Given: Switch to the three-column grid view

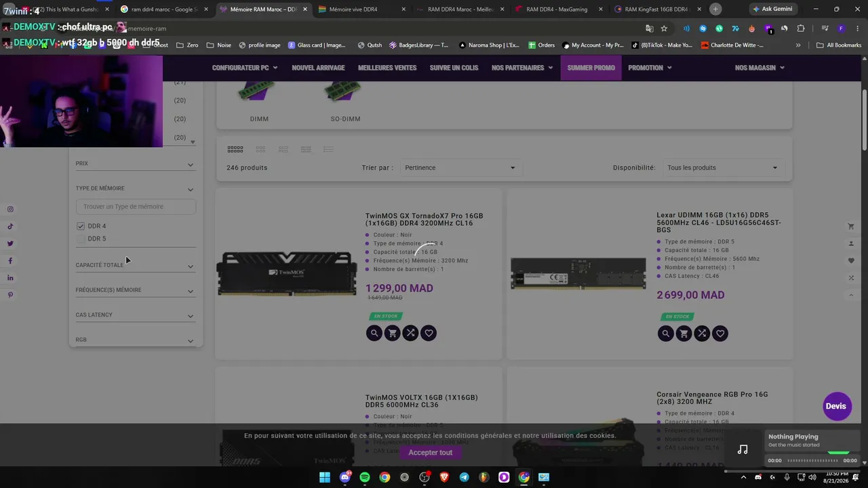Looking at the screenshot, I should pos(260,149).
